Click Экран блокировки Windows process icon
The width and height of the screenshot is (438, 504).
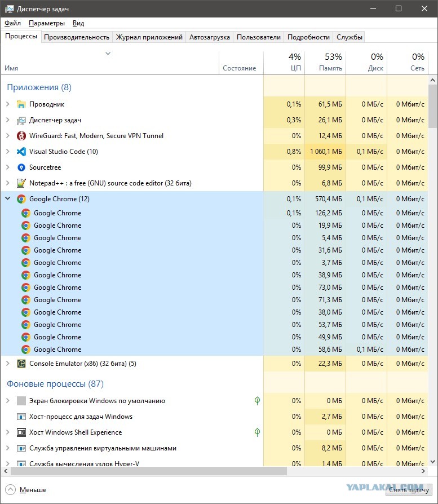(x=21, y=401)
